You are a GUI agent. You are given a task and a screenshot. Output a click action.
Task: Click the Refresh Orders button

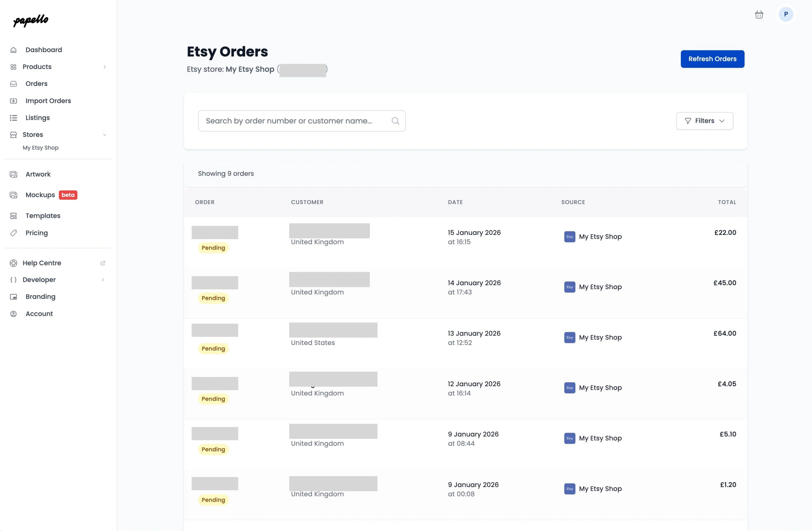[713, 59]
